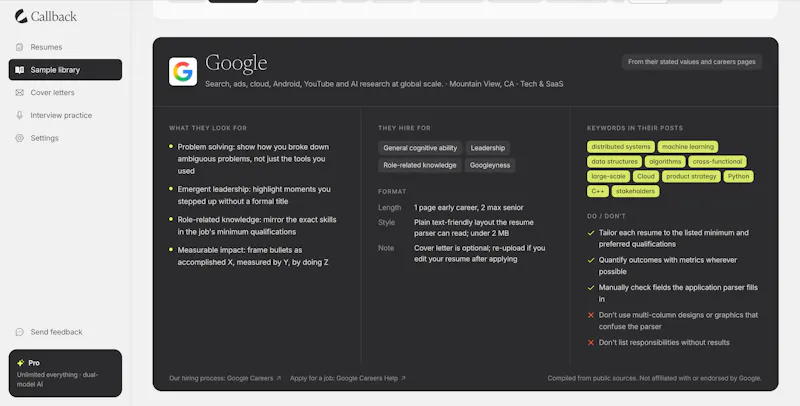Open Resumes from the sidebar icon

[19, 47]
